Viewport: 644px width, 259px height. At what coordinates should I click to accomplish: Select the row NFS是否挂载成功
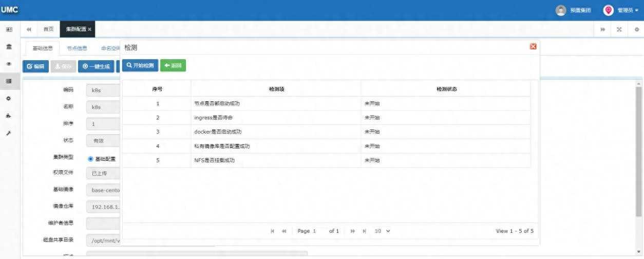(327, 160)
